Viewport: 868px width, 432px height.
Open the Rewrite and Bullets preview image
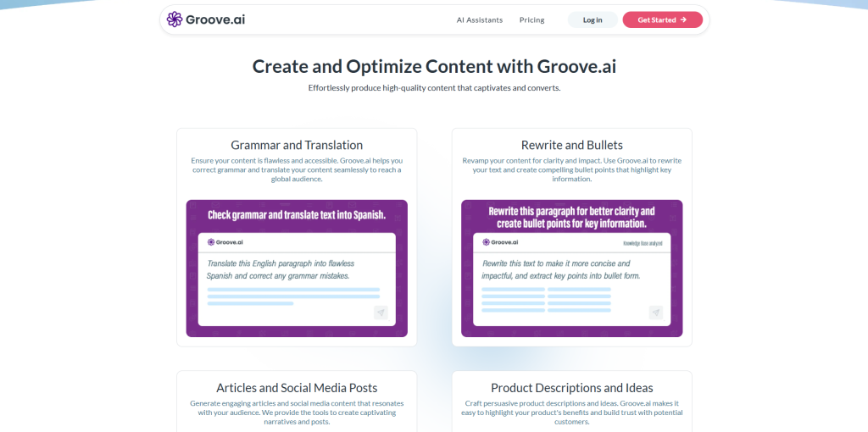tap(572, 269)
